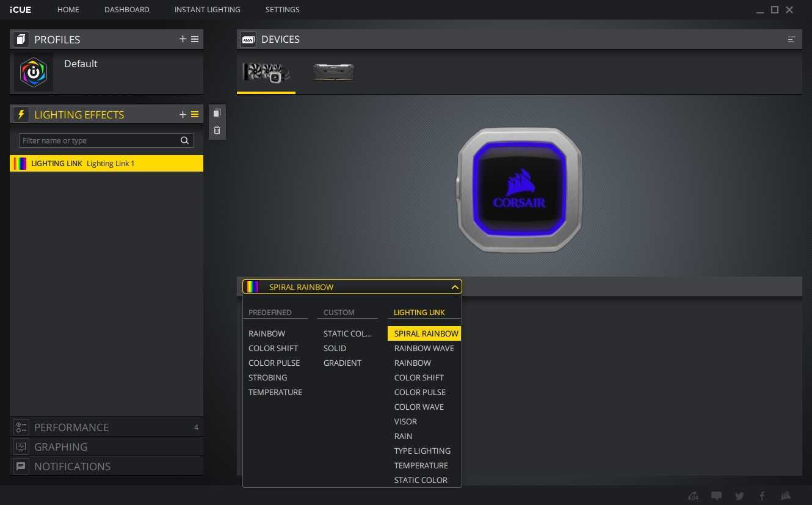Open the Instant Lighting menu
The image size is (812, 505).
click(x=207, y=10)
